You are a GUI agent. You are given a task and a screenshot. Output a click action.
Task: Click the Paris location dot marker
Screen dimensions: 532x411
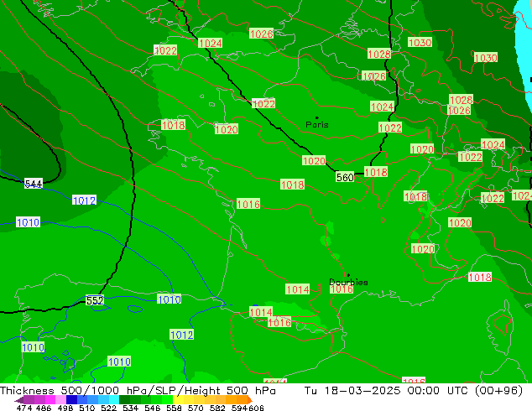[317, 117]
